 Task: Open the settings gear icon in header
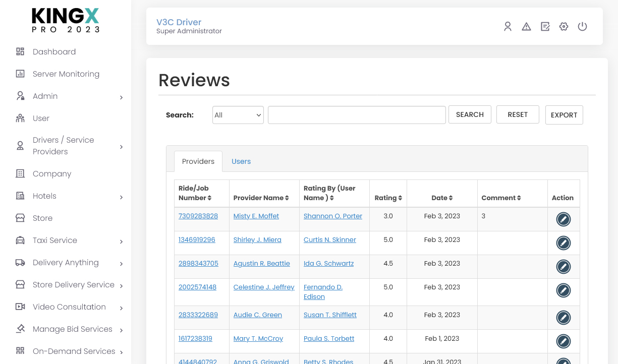[x=564, y=27]
